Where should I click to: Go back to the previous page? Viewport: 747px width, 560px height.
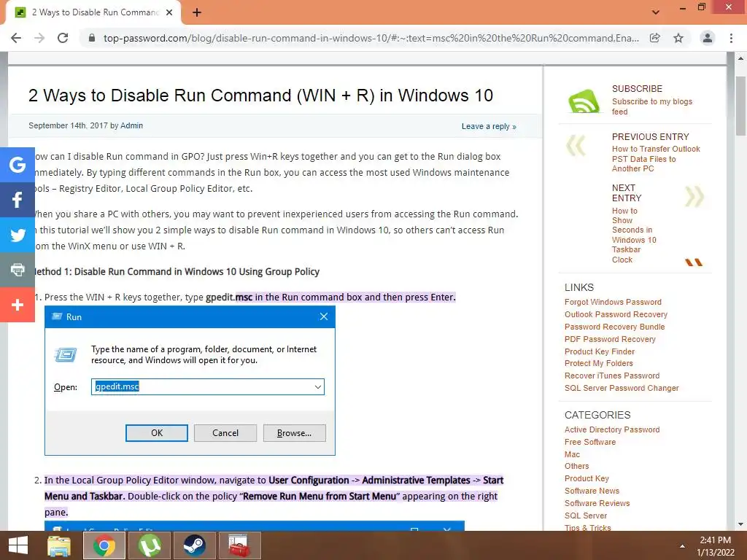(16, 38)
